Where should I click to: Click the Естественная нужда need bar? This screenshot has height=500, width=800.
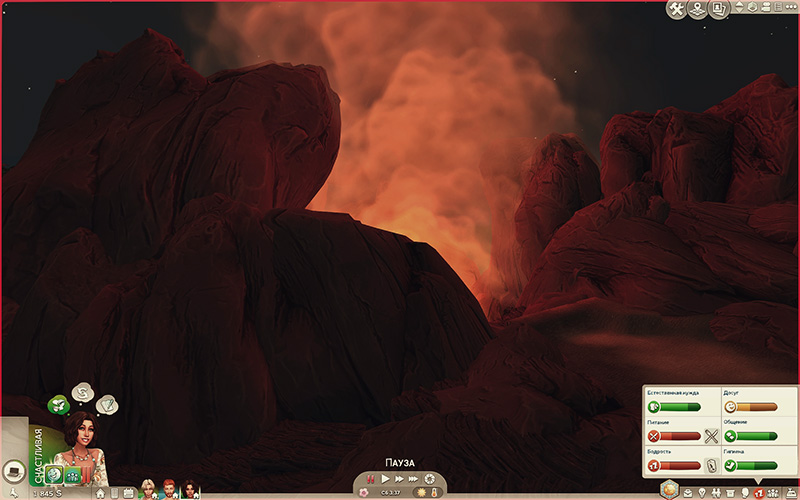674,407
